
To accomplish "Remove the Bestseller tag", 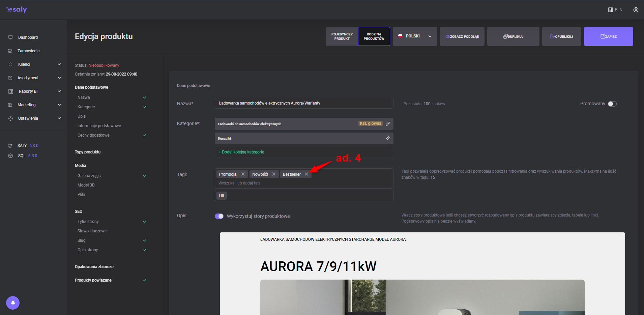I will point(306,174).
